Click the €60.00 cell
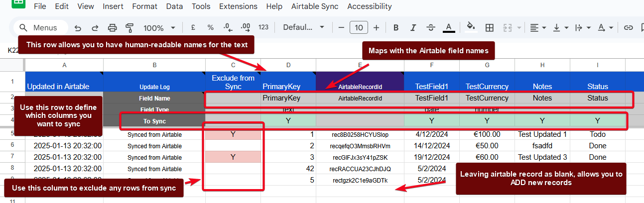Image resolution: width=644 pixels, height=203 pixels. point(487,157)
